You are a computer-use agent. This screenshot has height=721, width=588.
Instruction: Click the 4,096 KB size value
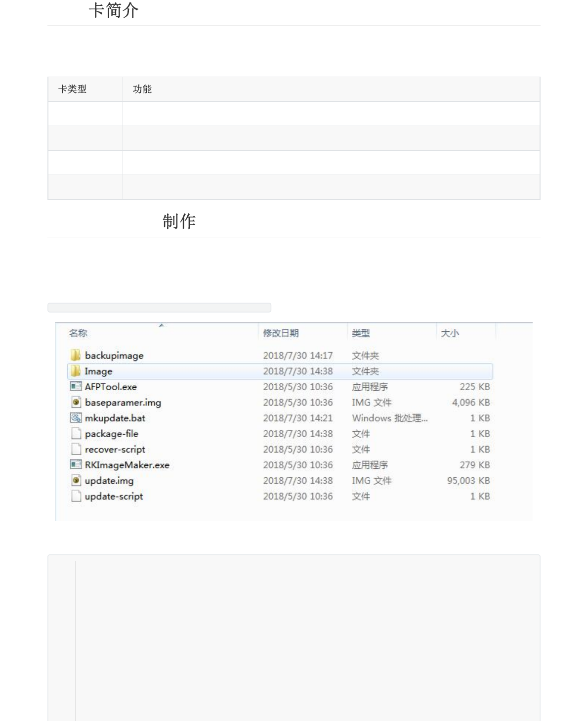[471, 403]
